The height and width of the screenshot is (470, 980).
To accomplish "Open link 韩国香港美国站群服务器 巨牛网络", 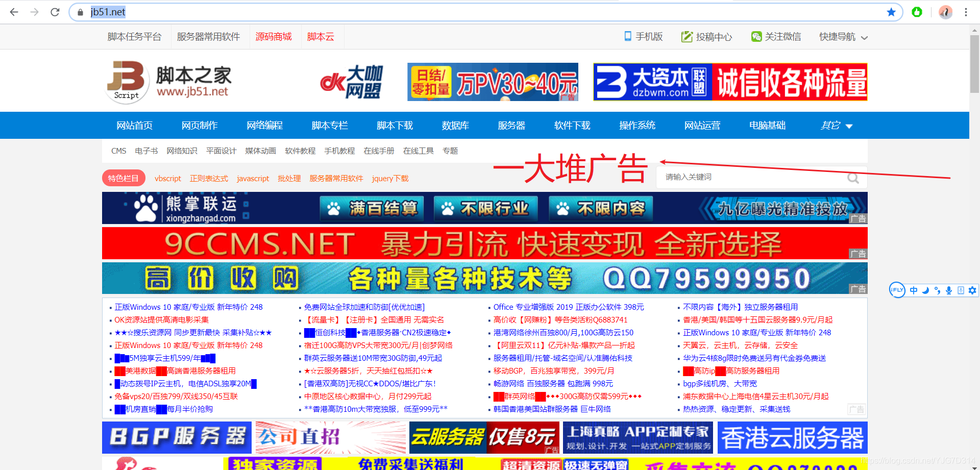I will coord(552,409).
